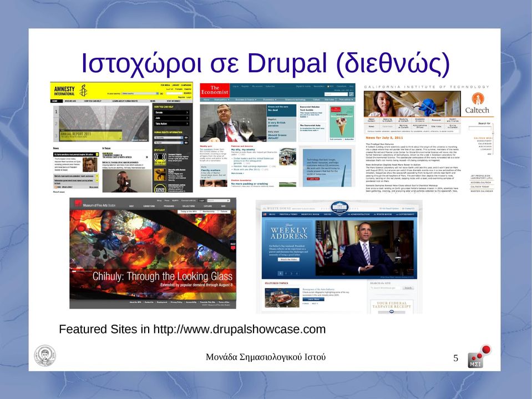Click the MFA Login button
The width and height of the screenshot is (532, 399).
(x=202, y=201)
